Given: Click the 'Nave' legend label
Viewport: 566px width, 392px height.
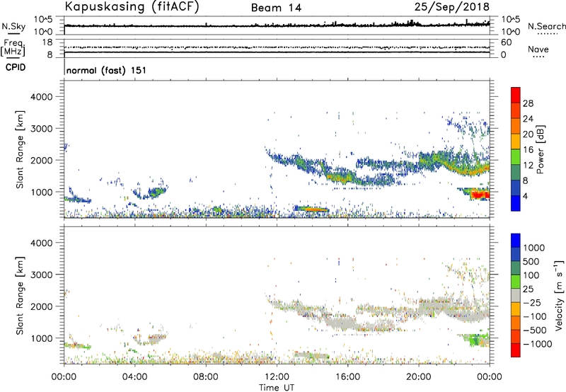Looking at the screenshot, I should pos(538,49).
